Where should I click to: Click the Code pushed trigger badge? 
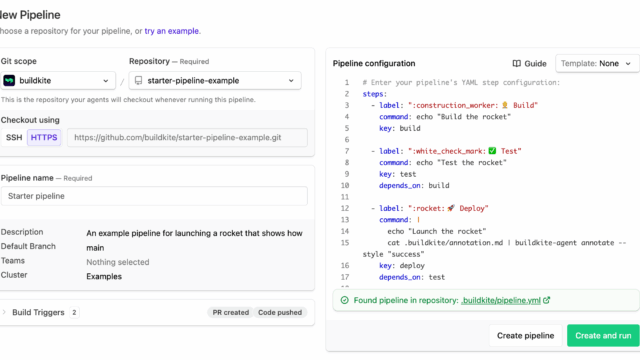pyautogui.click(x=280, y=312)
